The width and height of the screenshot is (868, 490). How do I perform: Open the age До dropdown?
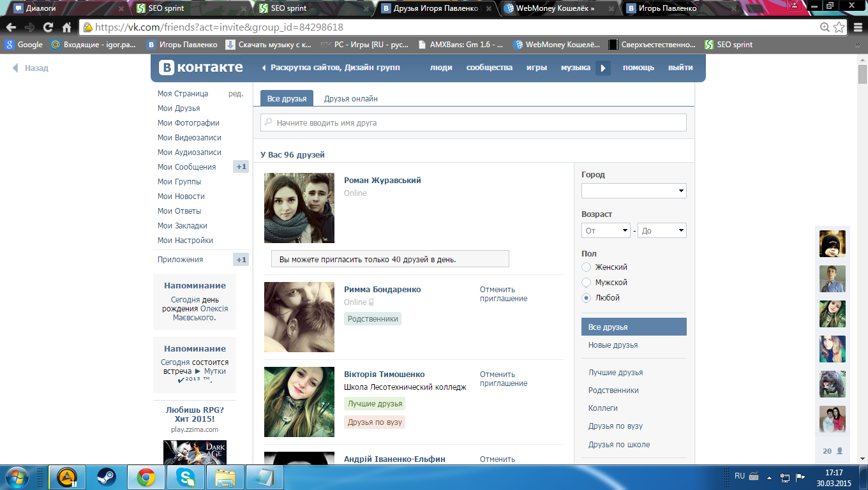click(662, 231)
